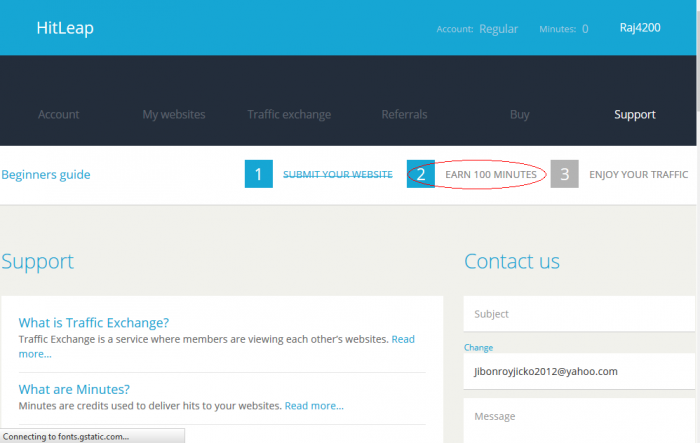This screenshot has height=443, width=700.
Task: Open the Account menu item
Action: pyautogui.click(x=58, y=114)
